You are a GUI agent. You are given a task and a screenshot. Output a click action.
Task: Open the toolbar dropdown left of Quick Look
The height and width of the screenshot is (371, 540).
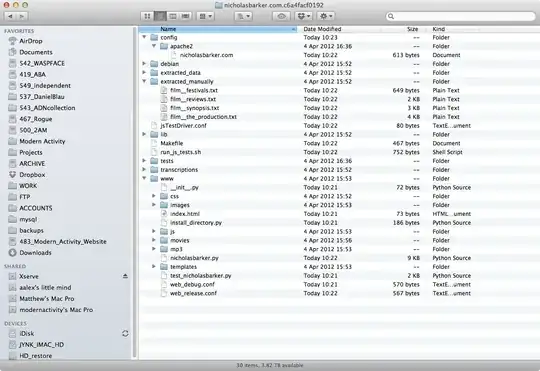(243, 16)
